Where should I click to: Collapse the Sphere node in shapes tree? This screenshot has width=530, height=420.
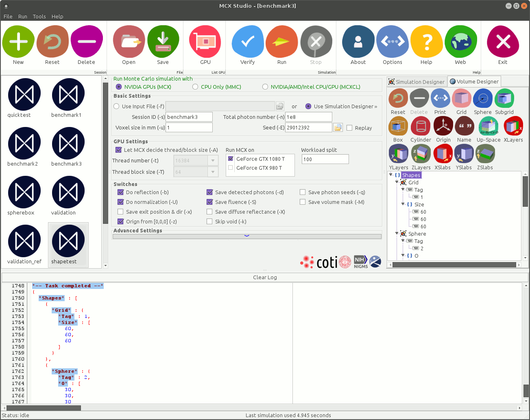(x=397, y=234)
